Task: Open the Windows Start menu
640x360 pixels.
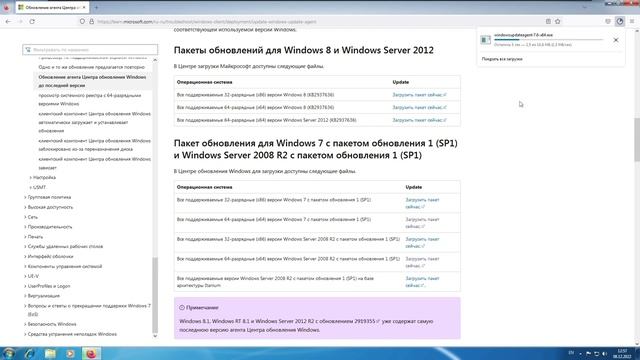Action: 9,353
